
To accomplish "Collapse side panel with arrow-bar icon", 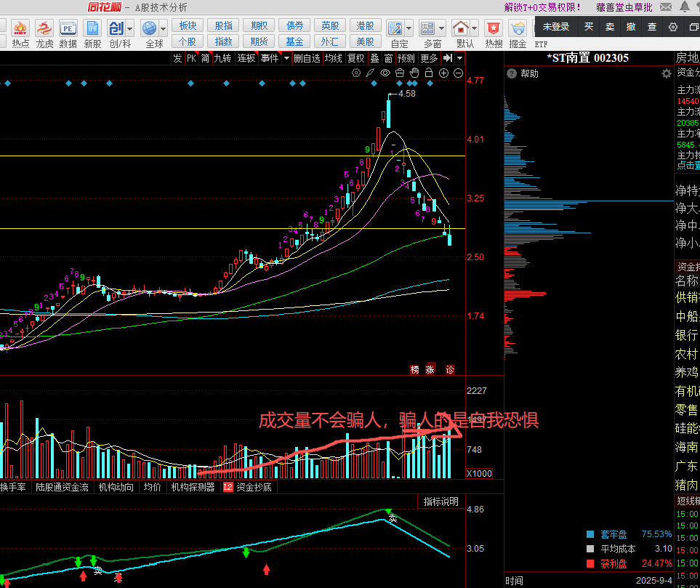I will pos(448,58).
